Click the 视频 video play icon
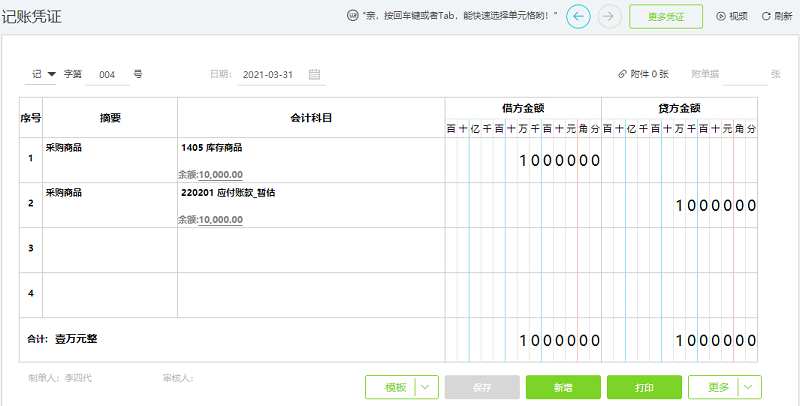 721,16
